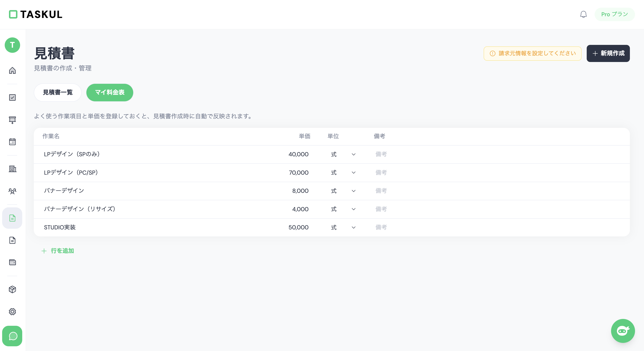Click the 見積書の作成・管理 subtitle
This screenshot has width=644, height=351.
click(63, 68)
